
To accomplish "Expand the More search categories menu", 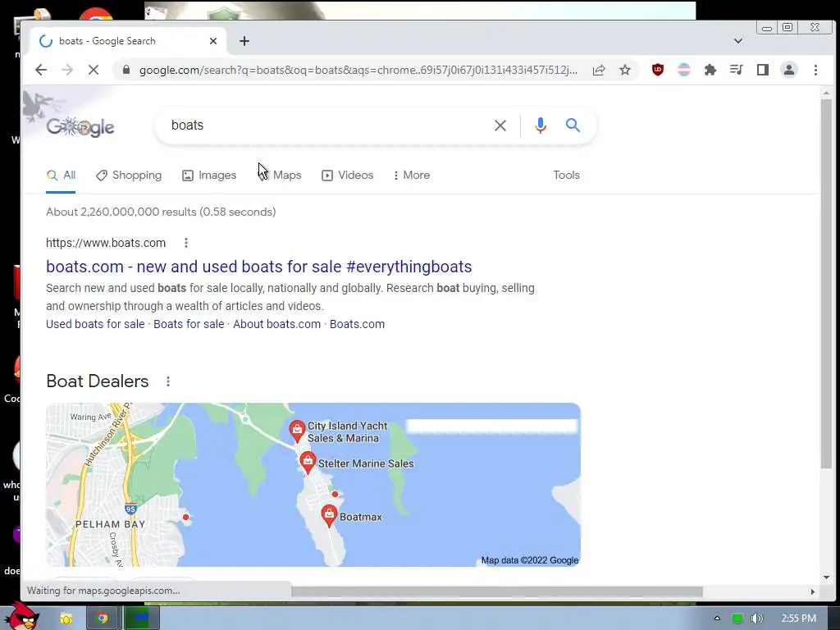I will 411,176.
